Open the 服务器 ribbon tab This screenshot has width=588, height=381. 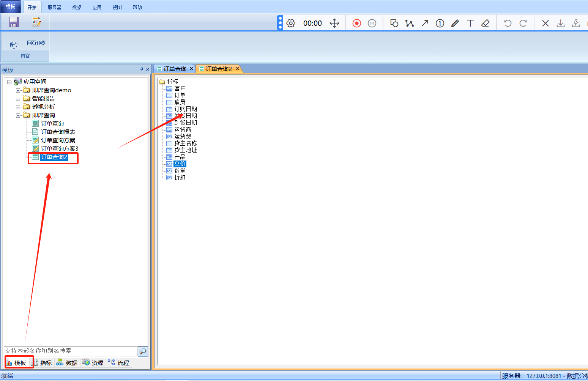tap(54, 7)
